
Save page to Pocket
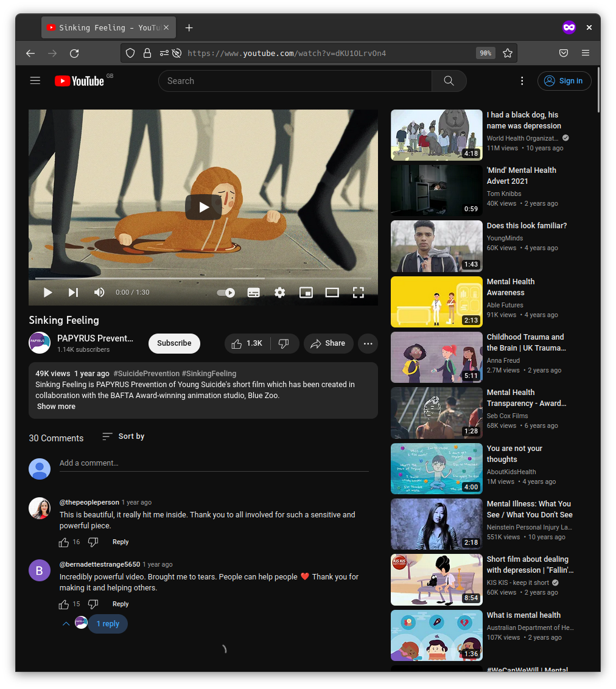(x=564, y=53)
